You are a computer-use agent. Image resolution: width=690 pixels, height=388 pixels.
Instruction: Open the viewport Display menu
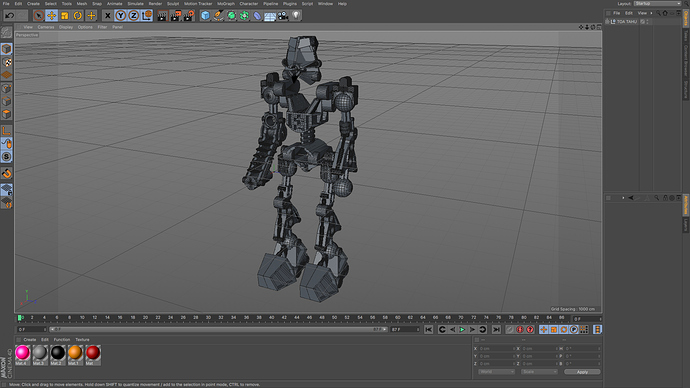(66, 27)
